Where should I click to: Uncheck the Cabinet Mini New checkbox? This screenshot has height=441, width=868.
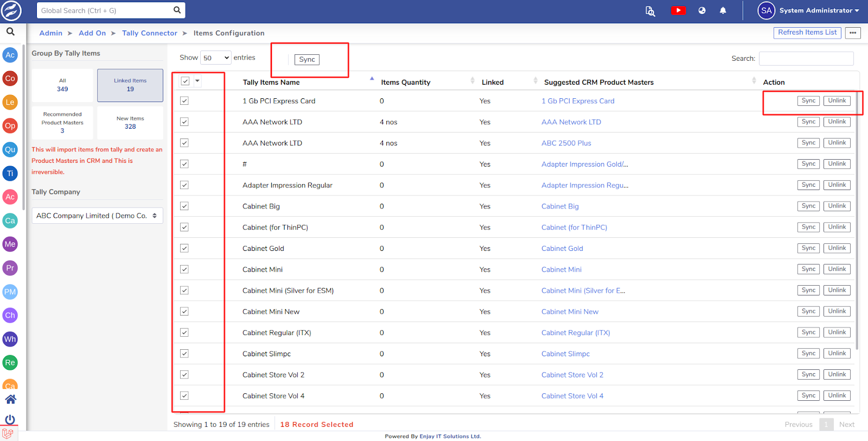pyautogui.click(x=184, y=312)
